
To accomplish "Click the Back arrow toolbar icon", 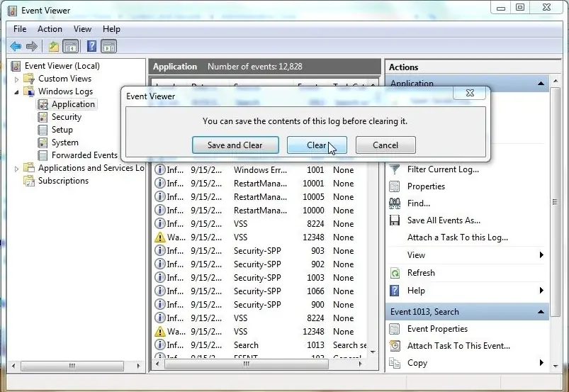I will 16,47.
